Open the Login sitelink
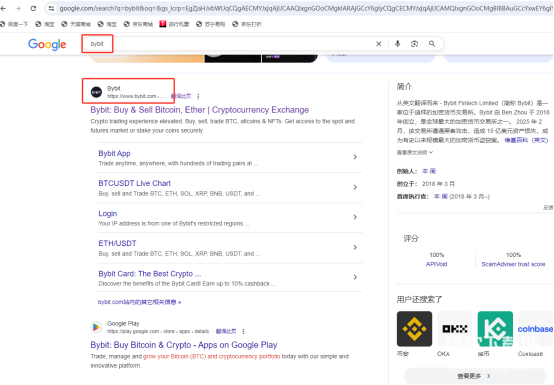Screen dimensions: 554x385 click(108, 214)
